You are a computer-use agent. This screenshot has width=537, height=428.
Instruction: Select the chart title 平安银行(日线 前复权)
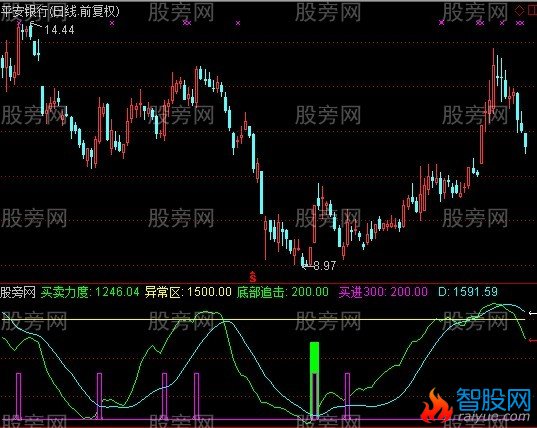pos(60,11)
